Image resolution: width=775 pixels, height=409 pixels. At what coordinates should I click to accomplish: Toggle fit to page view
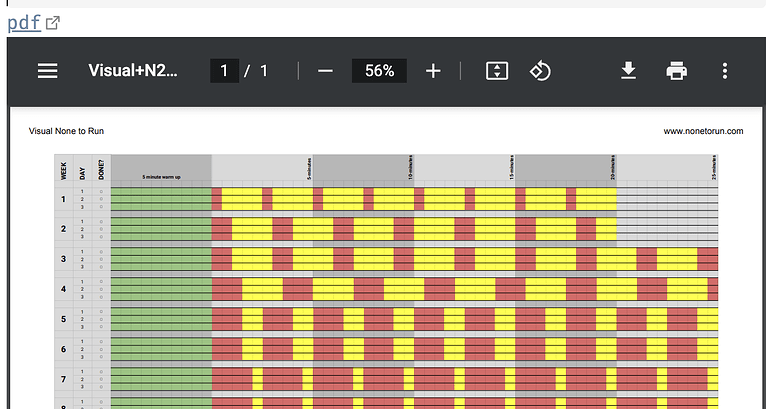[497, 71]
